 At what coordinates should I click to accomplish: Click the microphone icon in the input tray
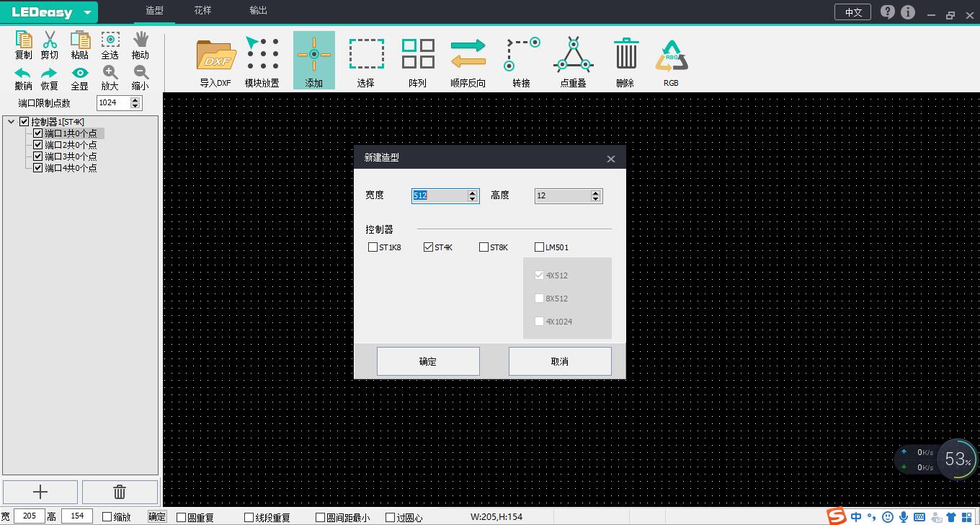pyautogui.click(x=904, y=517)
